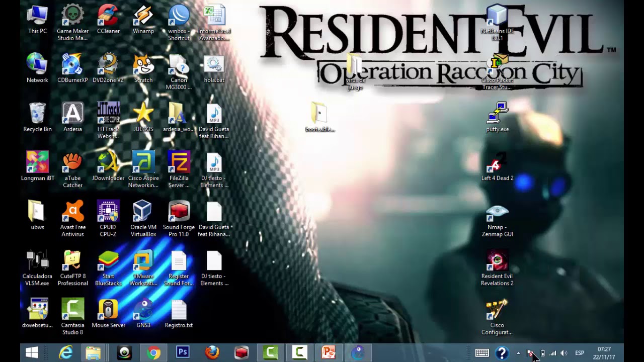Image resolution: width=644 pixels, height=362 pixels.
Task: Open the Scratch cat icon
Action: pos(143,69)
